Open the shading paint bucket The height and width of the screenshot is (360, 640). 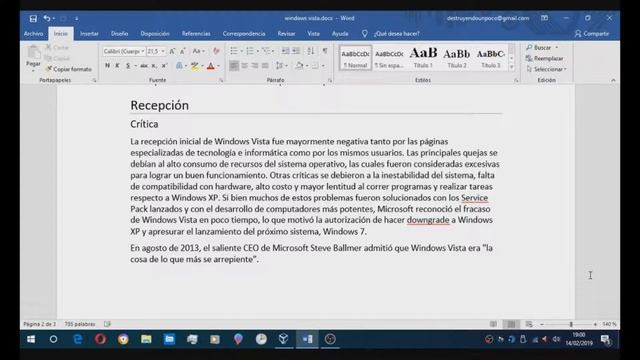coord(299,66)
